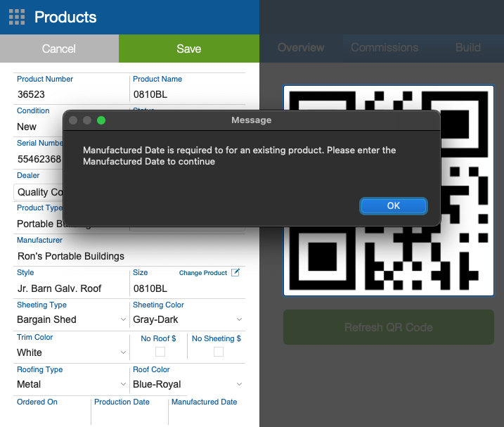Click the Products header title
Image resolution: width=504 pixels, height=427 pixels.
click(65, 17)
